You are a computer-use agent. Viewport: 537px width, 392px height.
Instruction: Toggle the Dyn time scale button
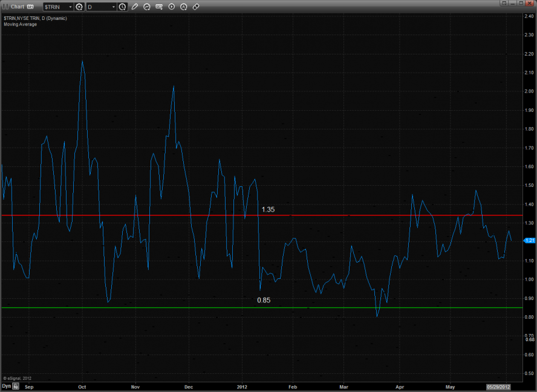click(x=6, y=385)
